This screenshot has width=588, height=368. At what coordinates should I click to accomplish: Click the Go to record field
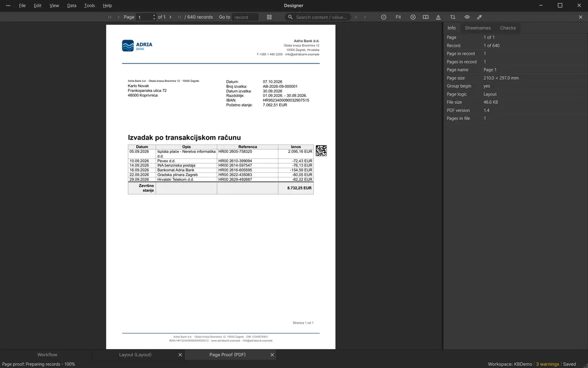(245, 17)
